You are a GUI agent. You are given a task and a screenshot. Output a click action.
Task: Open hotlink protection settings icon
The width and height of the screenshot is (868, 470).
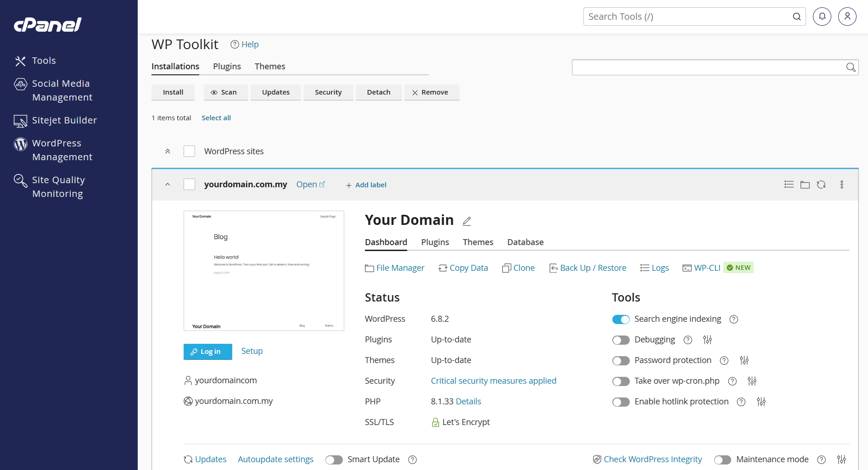761,402
